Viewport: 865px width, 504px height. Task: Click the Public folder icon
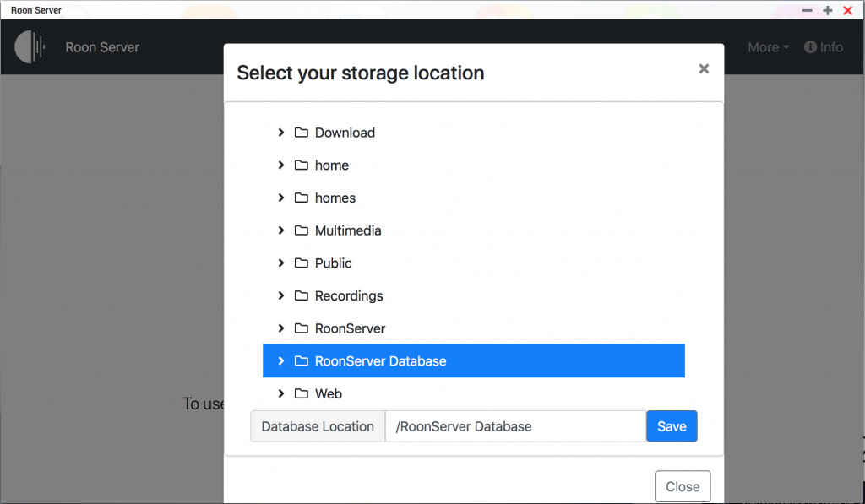[x=301, y=263]
